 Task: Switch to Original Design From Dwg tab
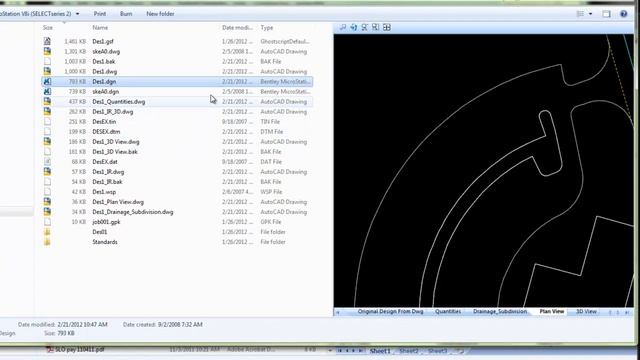click(390, 311)
